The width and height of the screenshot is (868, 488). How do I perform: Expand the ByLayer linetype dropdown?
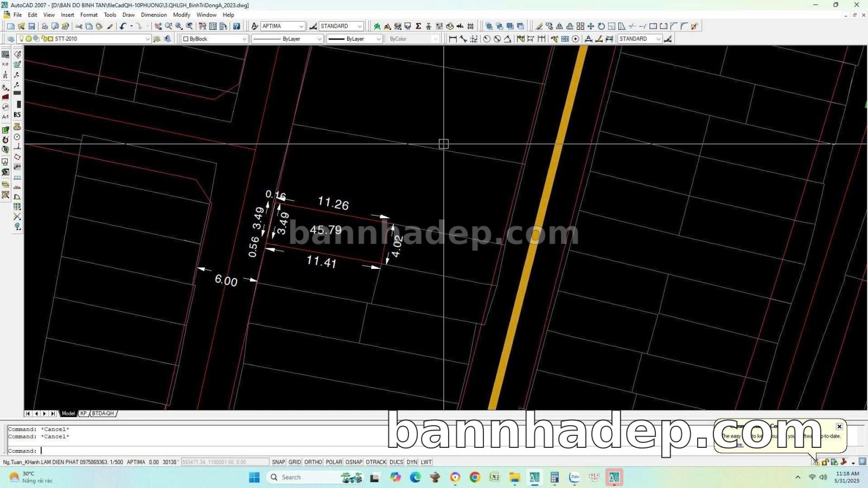319,39
